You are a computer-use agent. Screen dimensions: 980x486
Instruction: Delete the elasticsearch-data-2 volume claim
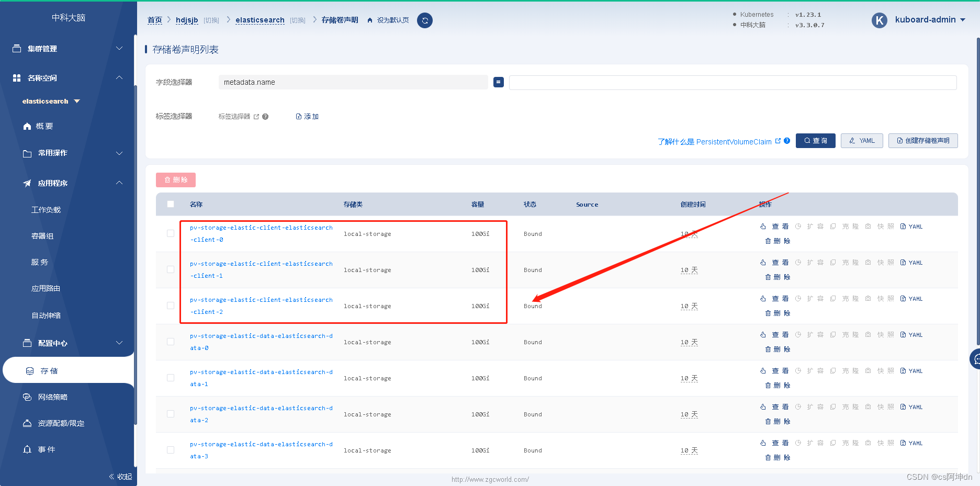(778, 422)
